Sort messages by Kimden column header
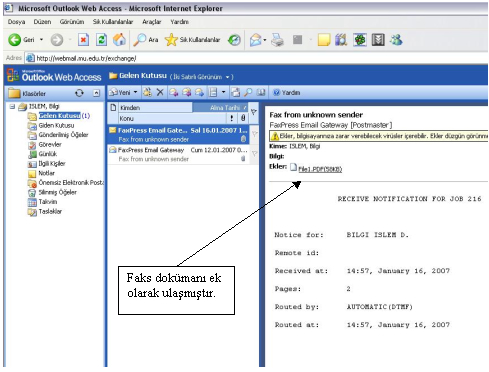489x372 pixels. [x=155, y=108]
